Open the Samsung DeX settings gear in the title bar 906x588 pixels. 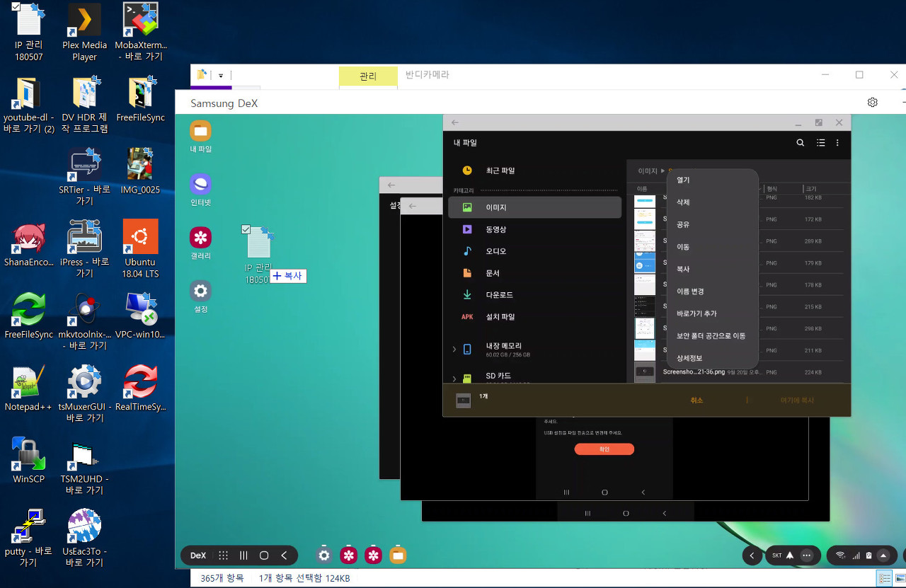pos(873,102)
